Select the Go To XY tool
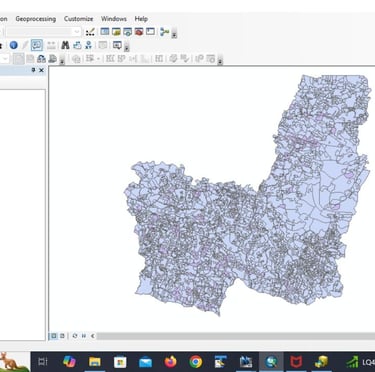The image size is (375, 372). click(x=88, y=45)
